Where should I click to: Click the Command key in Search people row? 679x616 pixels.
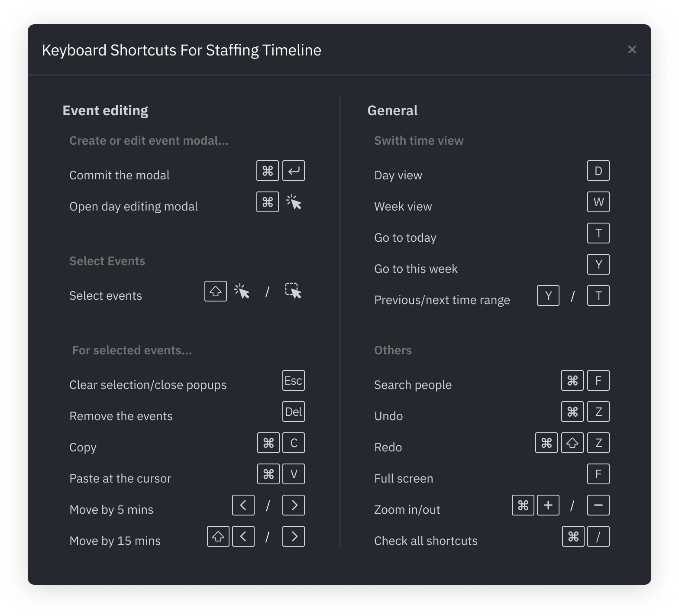click(x=572, y=380)
